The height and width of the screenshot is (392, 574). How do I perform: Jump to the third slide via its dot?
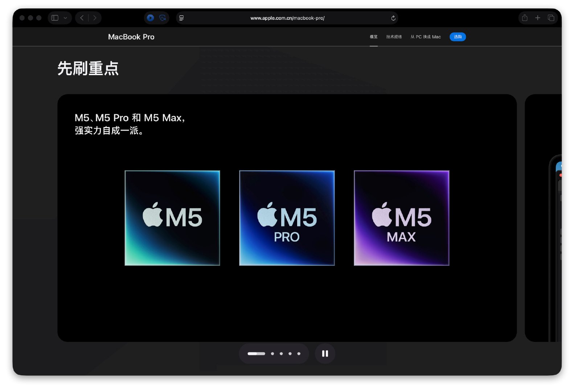tap(281, 354)
